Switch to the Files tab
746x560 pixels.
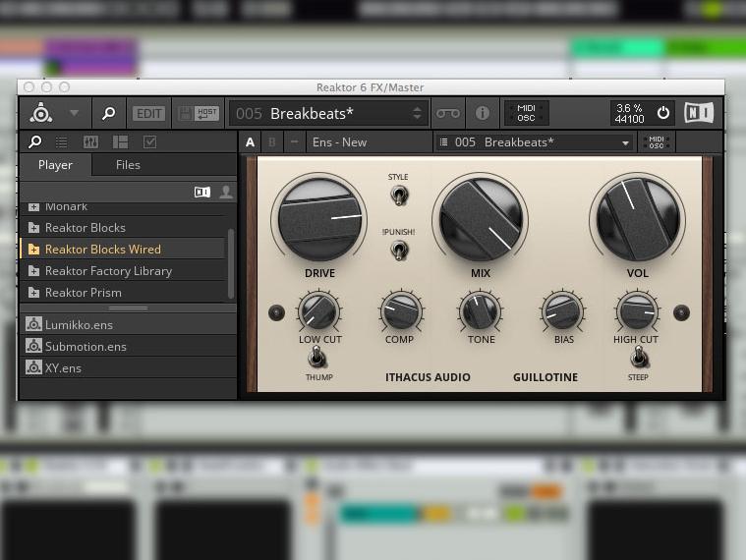pyautogui.click(x=128, y=165)
